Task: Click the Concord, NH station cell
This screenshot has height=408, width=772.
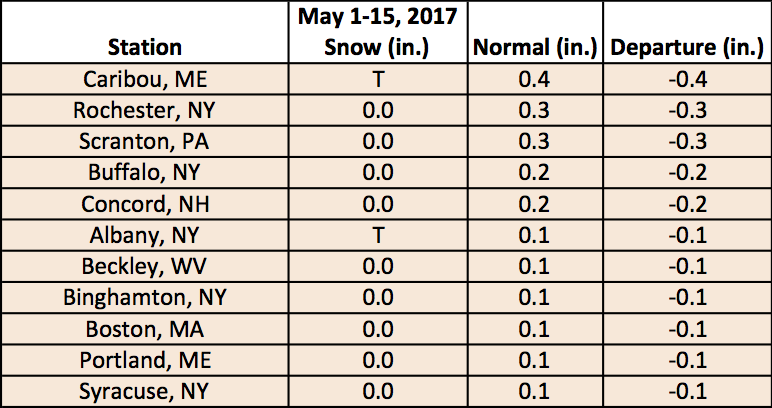Action: click(144, 203)
